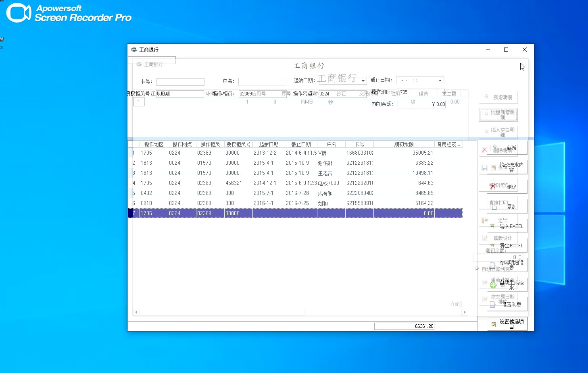Viewport: 588px width, 373px height.
Task: Click the 授权柜员号 input field
Action: 180,94
